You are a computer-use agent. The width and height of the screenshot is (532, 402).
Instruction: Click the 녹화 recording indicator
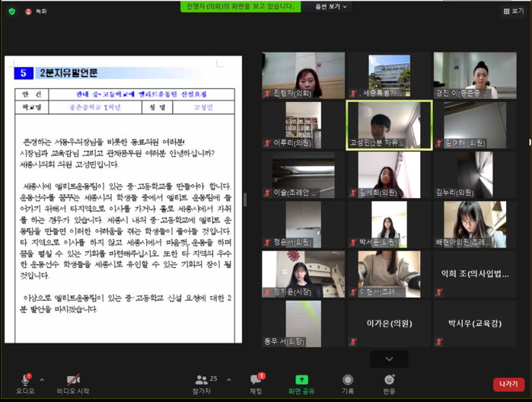click(x=36, y=11)
